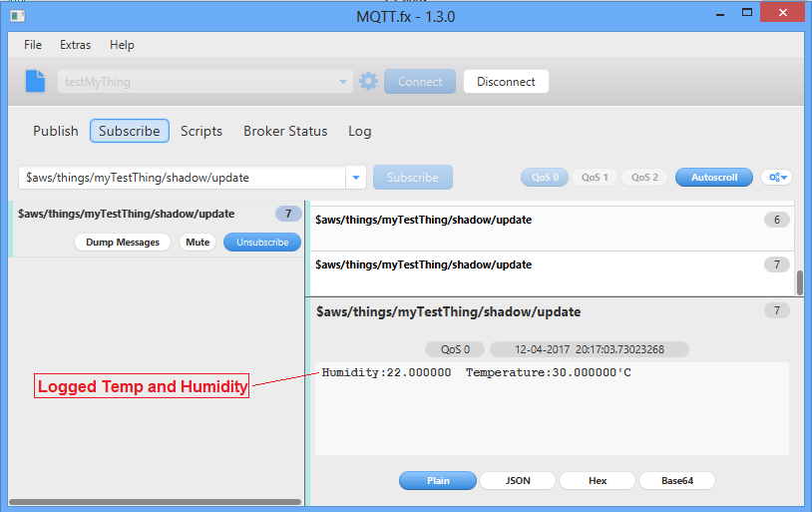Image resolution: width=812 pixels, height=512 pixels.
Task: Open the Extras menu
Action: tap(75, 45)
